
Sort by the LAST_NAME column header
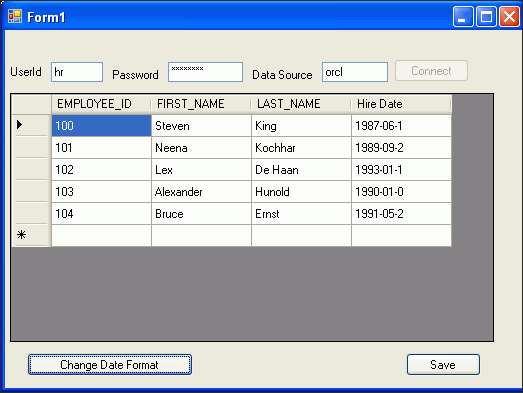click(x=301, y=104)
